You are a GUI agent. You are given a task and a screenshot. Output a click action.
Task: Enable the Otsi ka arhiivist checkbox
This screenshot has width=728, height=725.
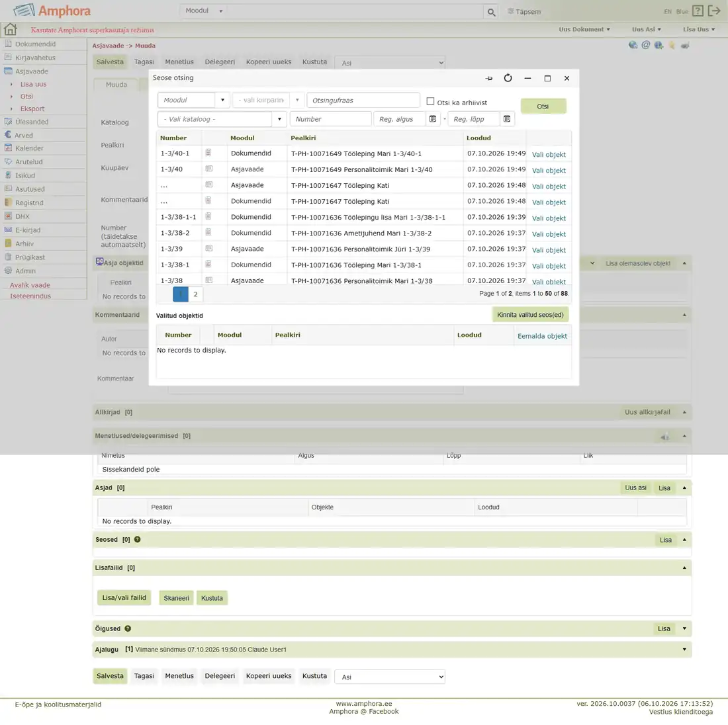coord(430,101)
